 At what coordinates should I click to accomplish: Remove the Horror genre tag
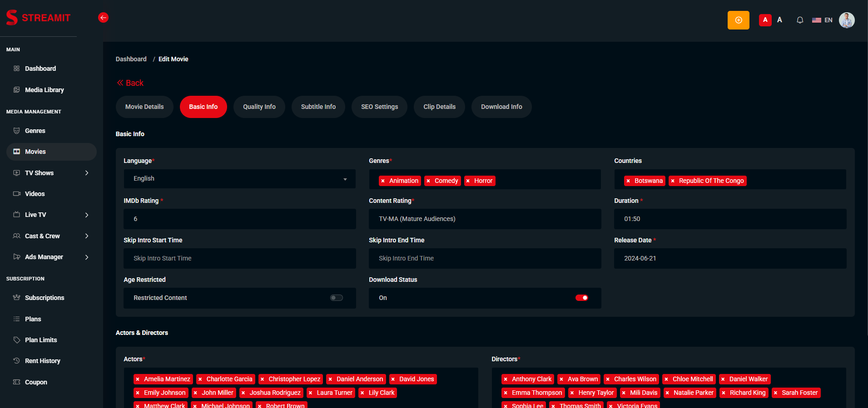click(468, 181)
